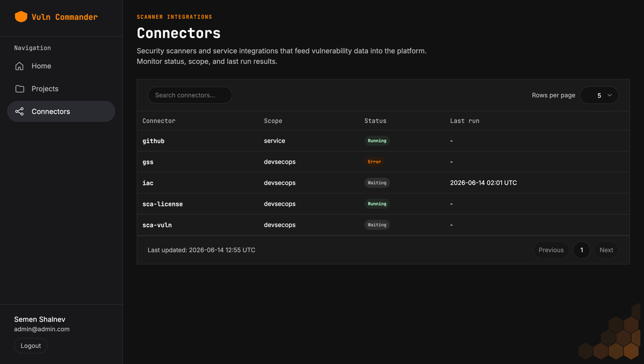
Task: Click the admin@admin.com email text
Action: tap(42, 329)
